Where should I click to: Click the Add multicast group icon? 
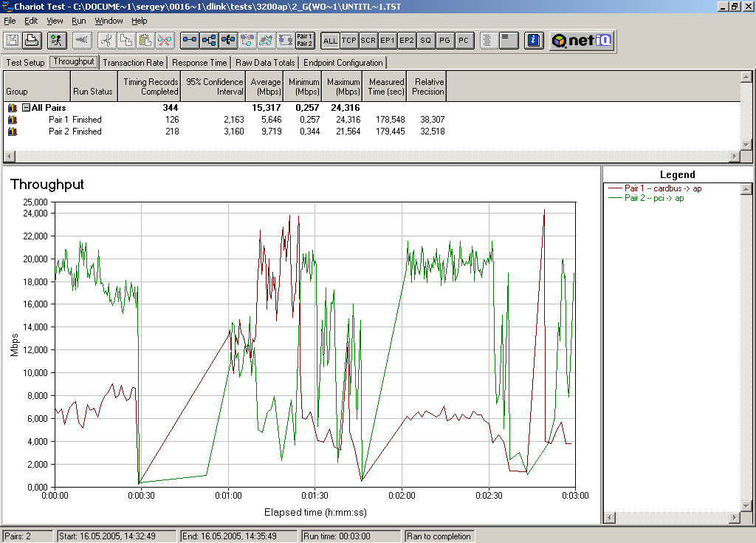coord(209,41)
